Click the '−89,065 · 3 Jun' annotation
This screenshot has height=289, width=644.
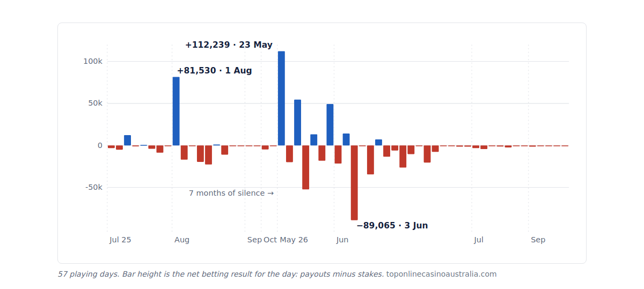392,226
